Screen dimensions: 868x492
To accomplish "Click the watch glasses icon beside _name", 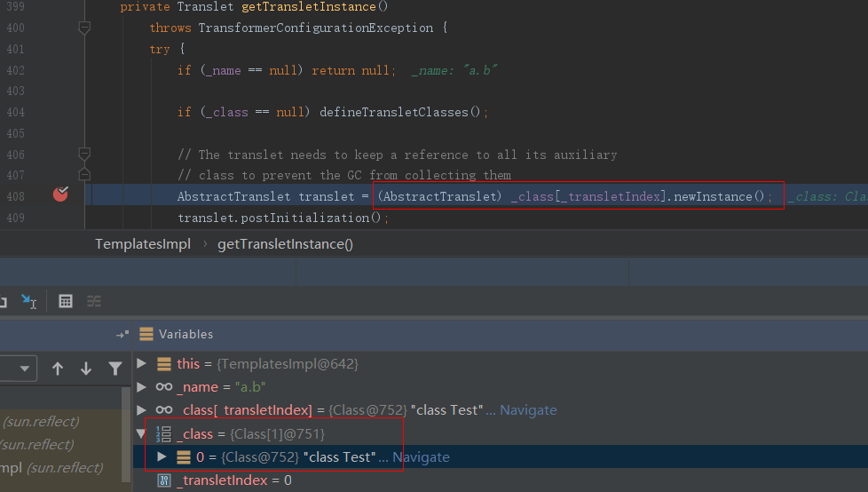I will pos(164,386).
